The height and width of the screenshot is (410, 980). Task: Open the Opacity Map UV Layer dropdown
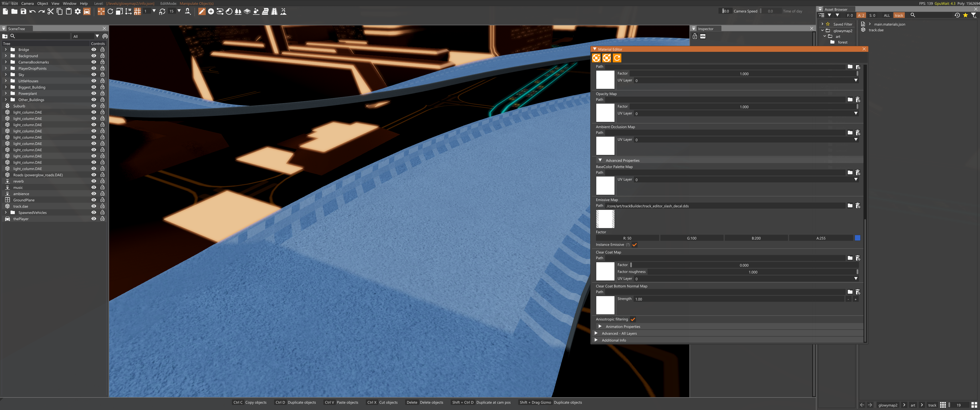(856, 113)
